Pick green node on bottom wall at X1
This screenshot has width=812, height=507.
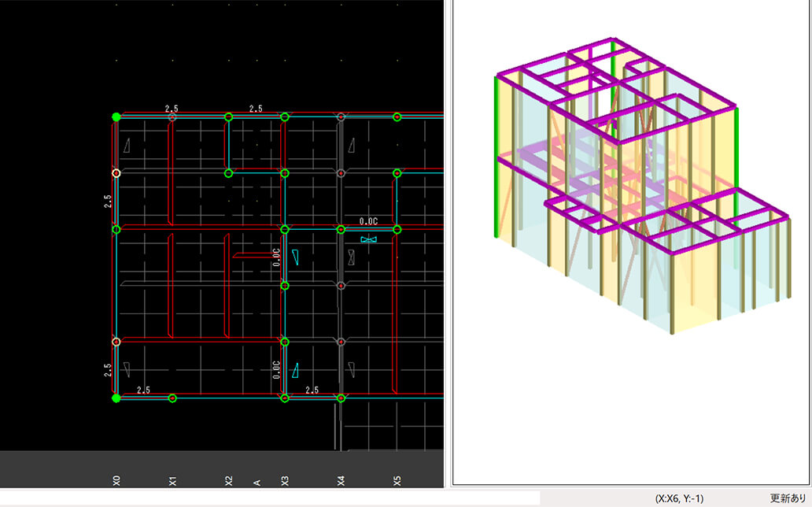point(173,398)
